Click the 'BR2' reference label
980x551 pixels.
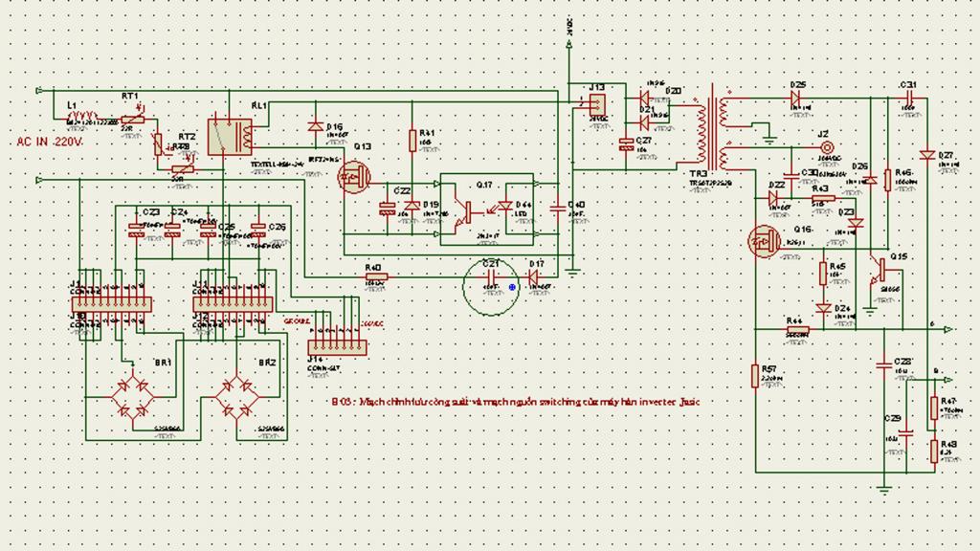[x=268, y=363]
